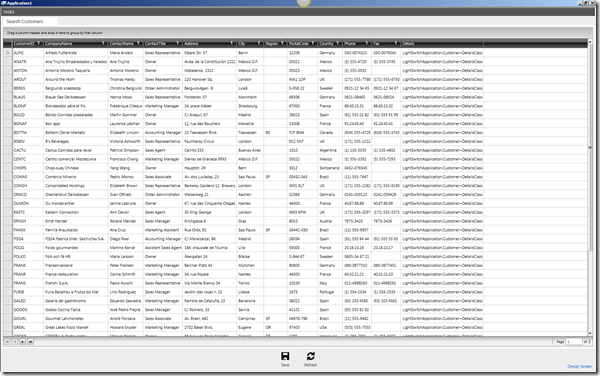Select the 'Ana Trujillo Emparedados y helados' cell
The width and height of the screenshot is (600, 376).
coord(76,62)
